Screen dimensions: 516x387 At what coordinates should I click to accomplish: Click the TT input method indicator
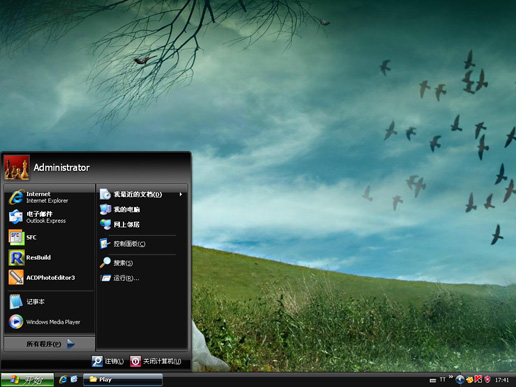tap(442, 380)
